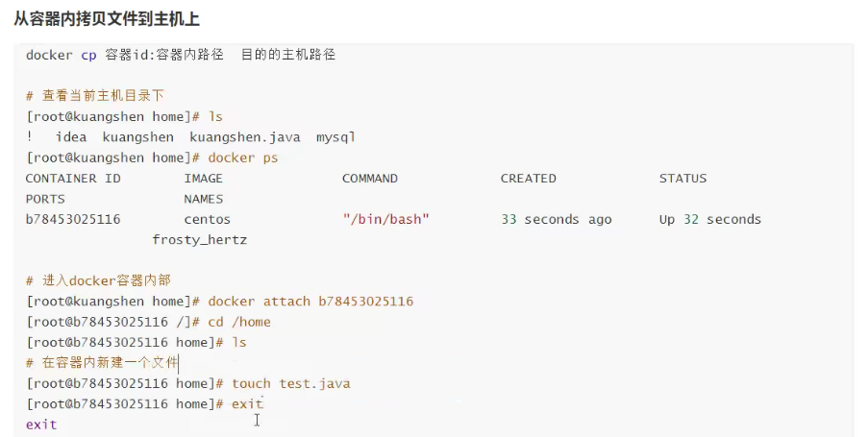Click 'kuangshen.java' in the ls output

(245, 137)
